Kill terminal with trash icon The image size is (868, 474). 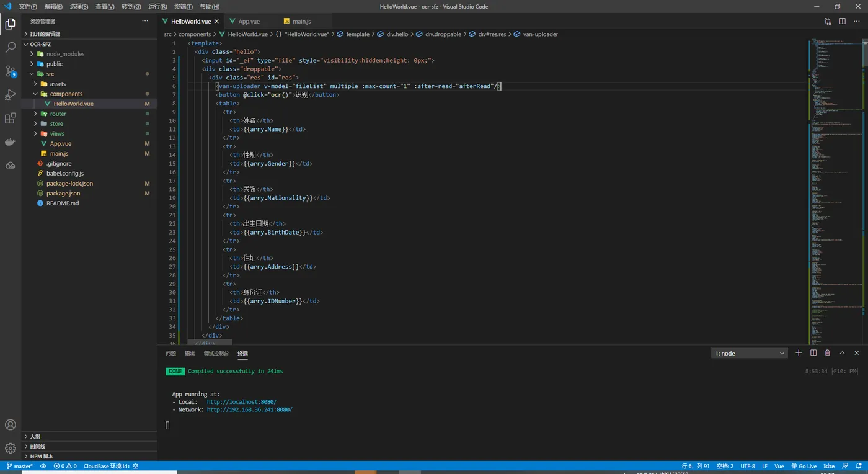(828, 352)
